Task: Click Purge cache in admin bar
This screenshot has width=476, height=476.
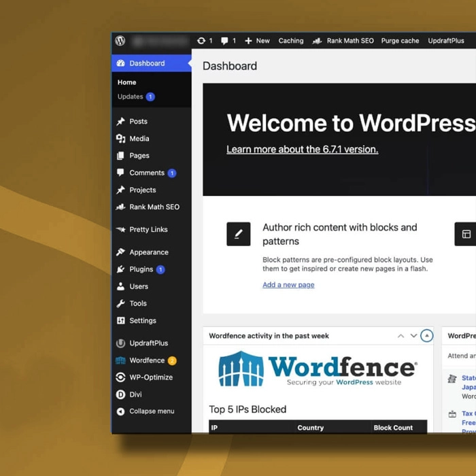Action: tap(400, 41)
